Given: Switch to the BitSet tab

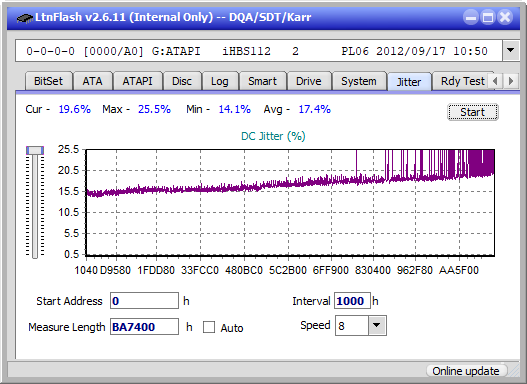Looking at the screenshot, I should coord(48,81).
